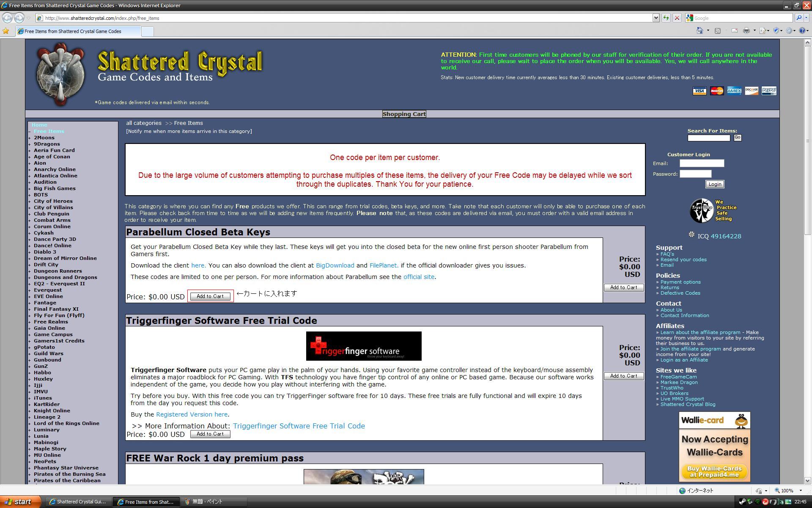Screen dimensions: 812x508
Task: Open Resend your codes support link
Action: click(683, 260)
